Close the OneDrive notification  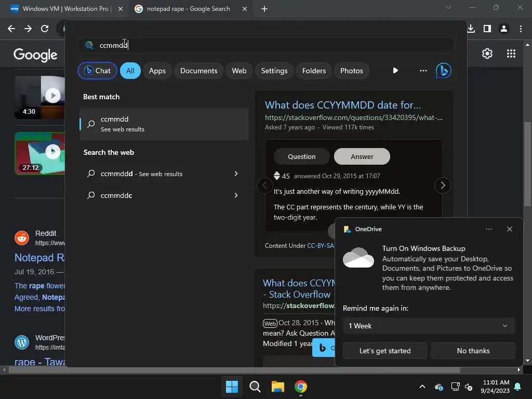pos(510,229)
